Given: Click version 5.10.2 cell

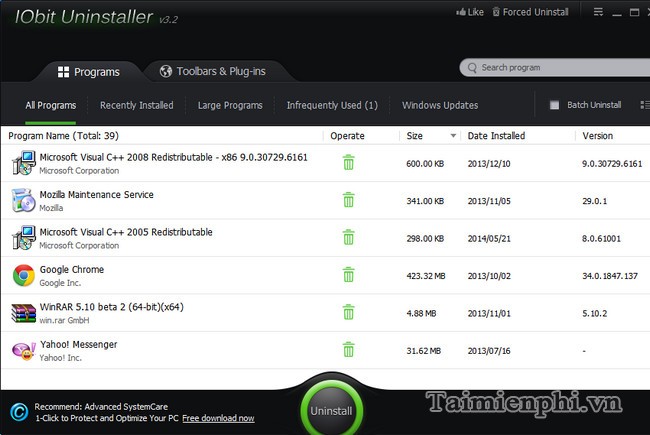Looking at the screenshot, I should pos(594,313).
